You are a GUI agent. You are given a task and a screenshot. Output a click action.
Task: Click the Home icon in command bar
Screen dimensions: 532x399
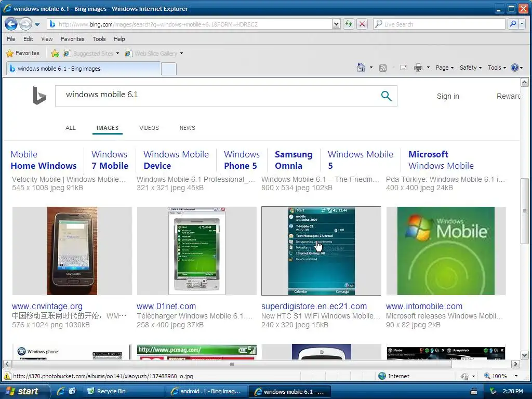[361, 68]
